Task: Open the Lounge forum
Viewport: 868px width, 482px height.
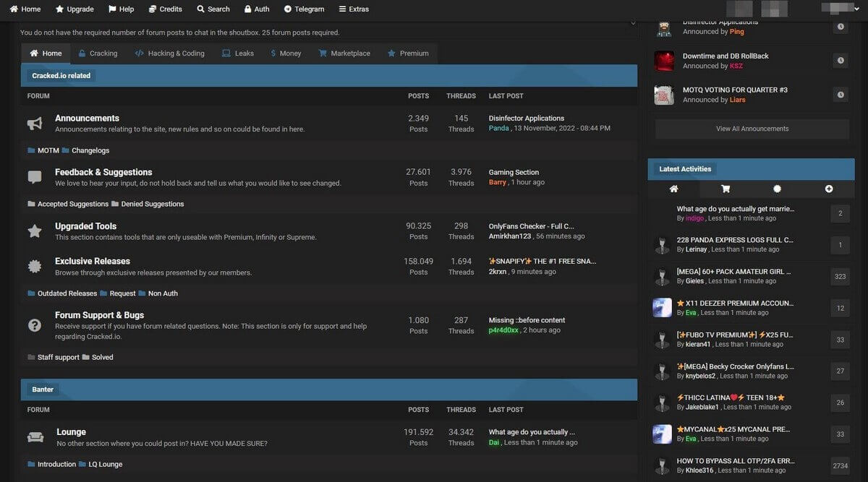Action: (x=71, y=432)
